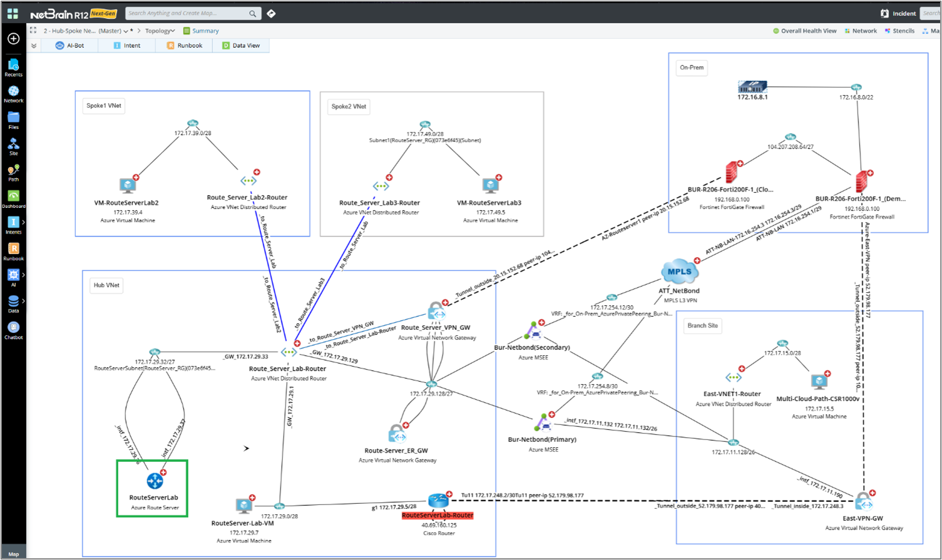Open the Dashboard from the sidebar
Screen dimensions: 942x560
point(13,198)
